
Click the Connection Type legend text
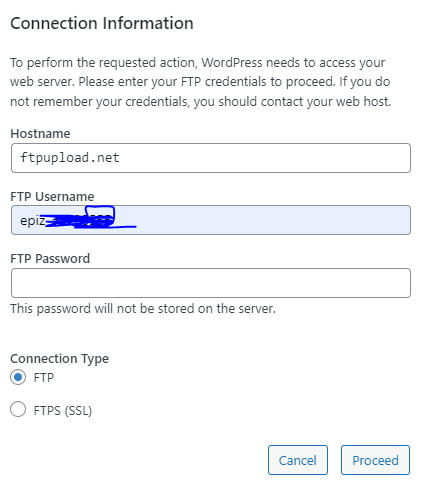(60, 359)
